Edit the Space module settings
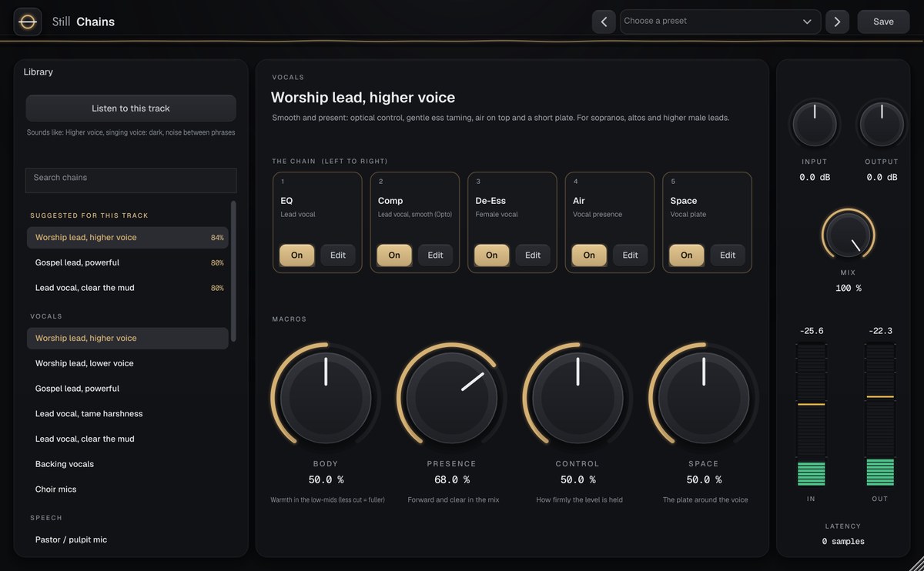 click(728, 255)
